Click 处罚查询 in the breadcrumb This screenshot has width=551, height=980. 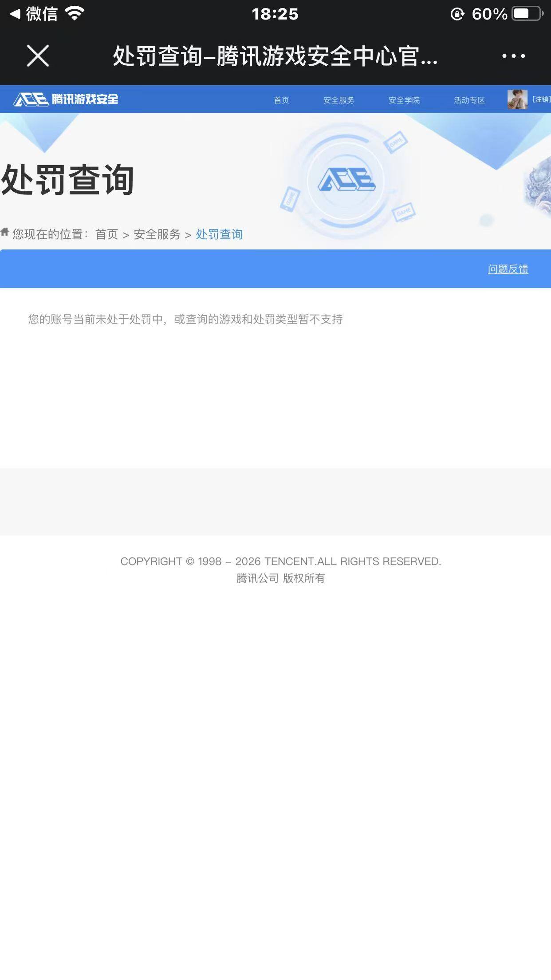219,234
